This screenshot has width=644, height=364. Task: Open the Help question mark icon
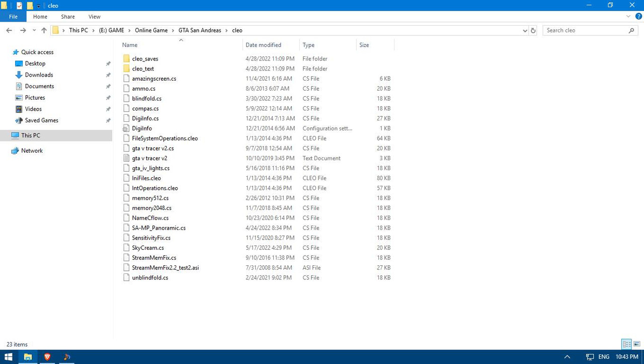pyautogui.click(x=637, y=17)
